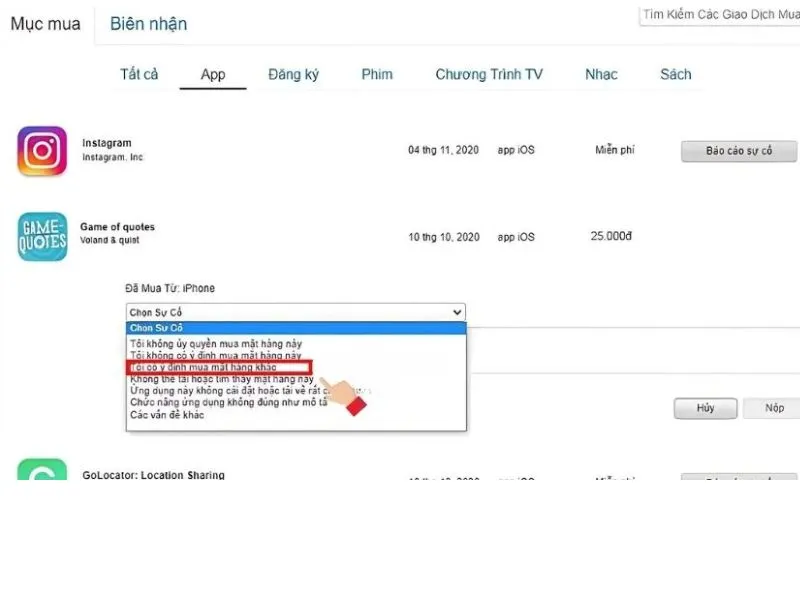Click the Instagram app icon
Viewport: 800px width, 600px height.
point(42,151)
